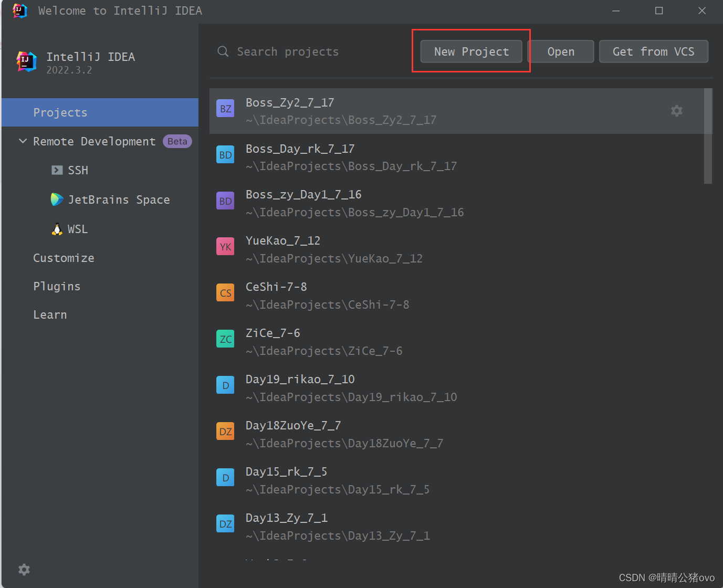Click the Beta badge beside Remote Development
Screen dimensions: 723x588
[x=177, y=141]
